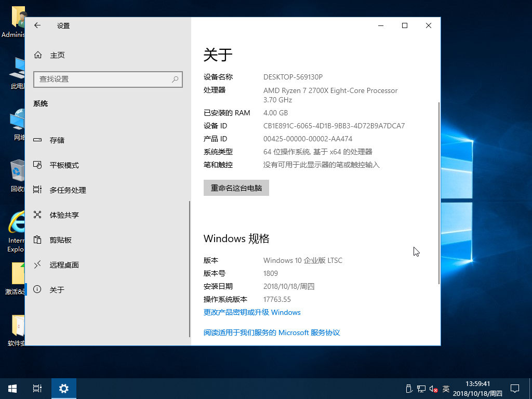This screenshot has width=532, height=399.
Task: Click the 剪贴板 clipboard icon
Action: click(x=37, y=240)
